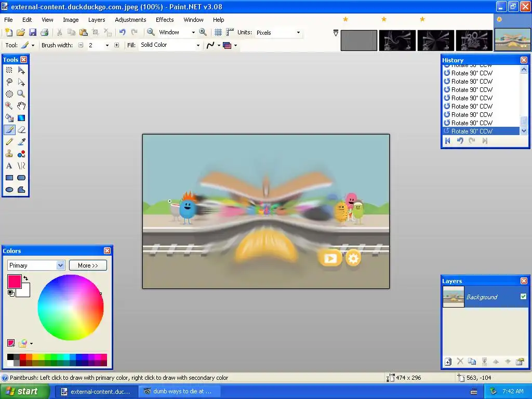Open the Brush width dropdown
Screen dimensions: 532x399
(x=107, y=45)
